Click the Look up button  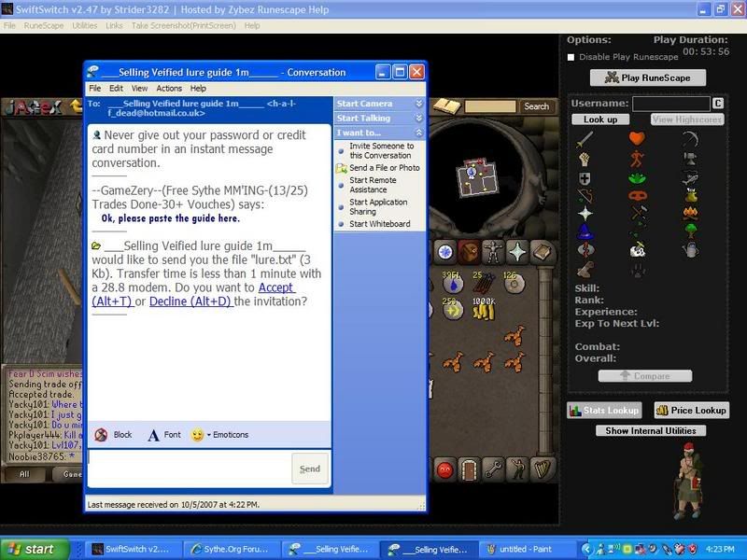[600, 119]
